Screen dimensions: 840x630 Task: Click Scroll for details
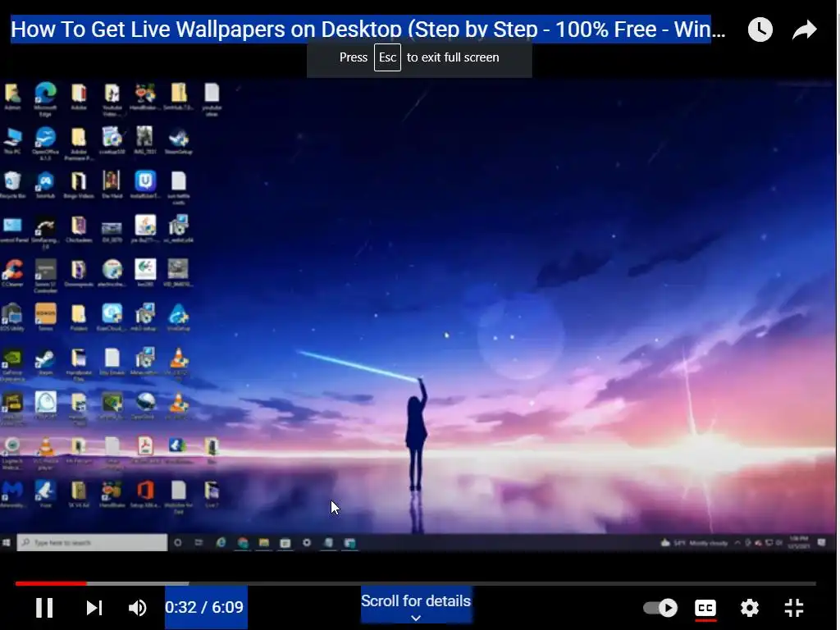(x=416, y=600)
